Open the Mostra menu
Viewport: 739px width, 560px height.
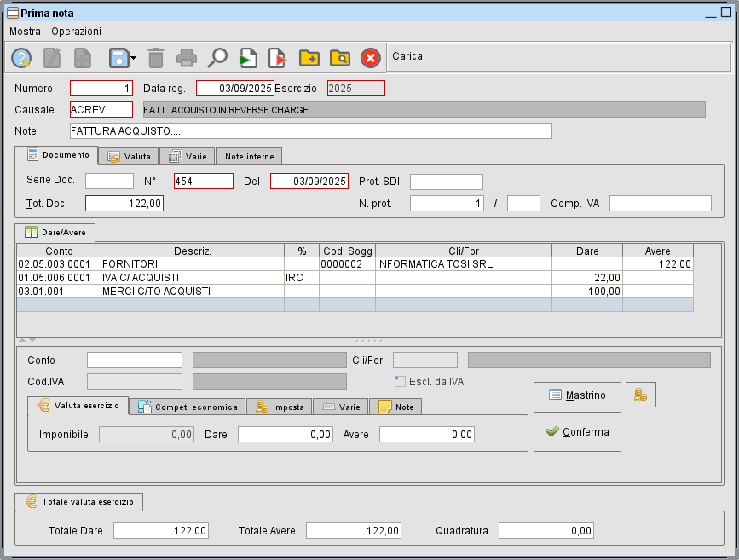tap(25, 31)
